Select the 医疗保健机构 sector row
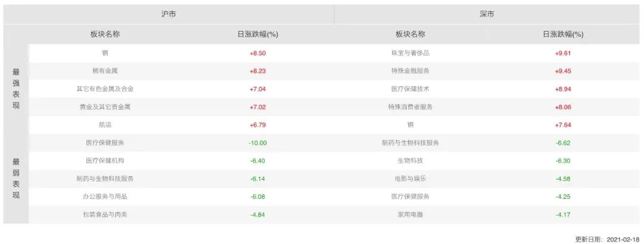Image resolution: width=644 pixels, height=244 pixels. pos(105,161)
